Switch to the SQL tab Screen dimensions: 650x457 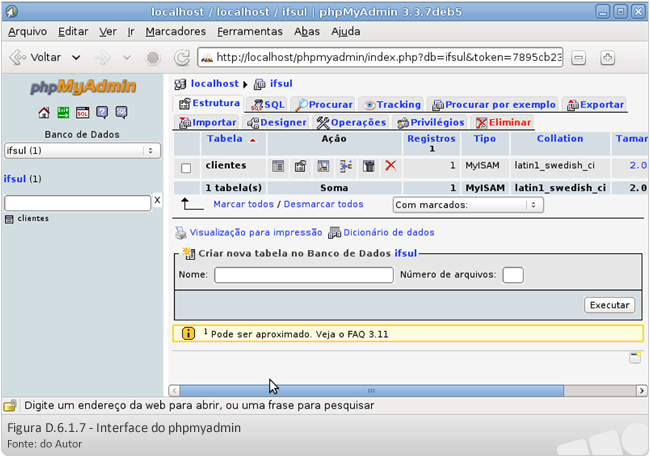267,105
